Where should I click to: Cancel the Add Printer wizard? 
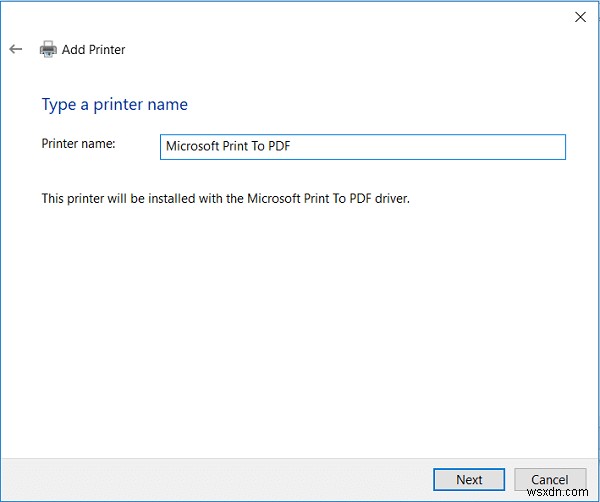550,479
